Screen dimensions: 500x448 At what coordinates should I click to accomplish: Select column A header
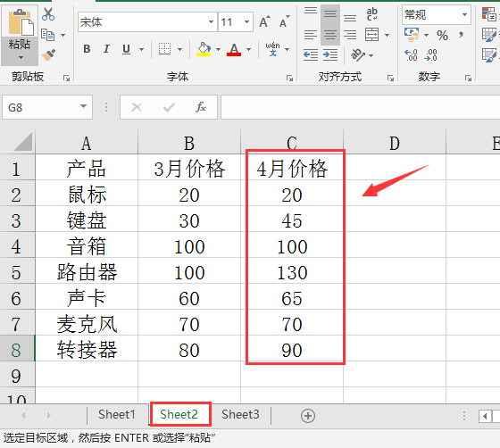[x=87, y=143]
